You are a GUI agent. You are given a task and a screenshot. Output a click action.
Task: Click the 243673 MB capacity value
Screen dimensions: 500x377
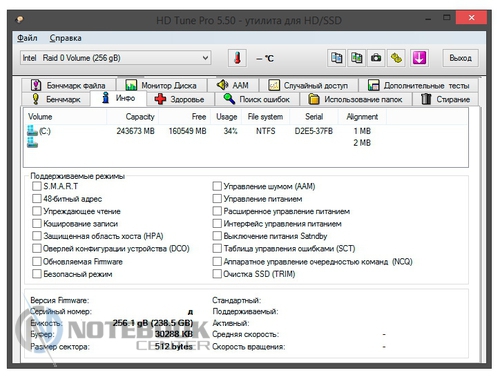(x=136, y=131)
